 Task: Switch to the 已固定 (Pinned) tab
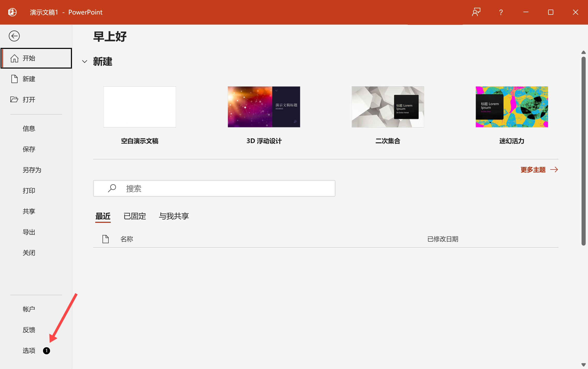pos(135,216)
